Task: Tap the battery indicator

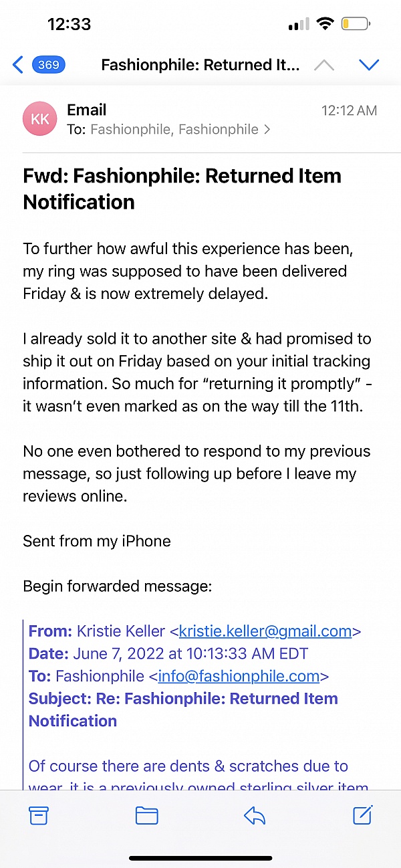Action: coord(356,23)
